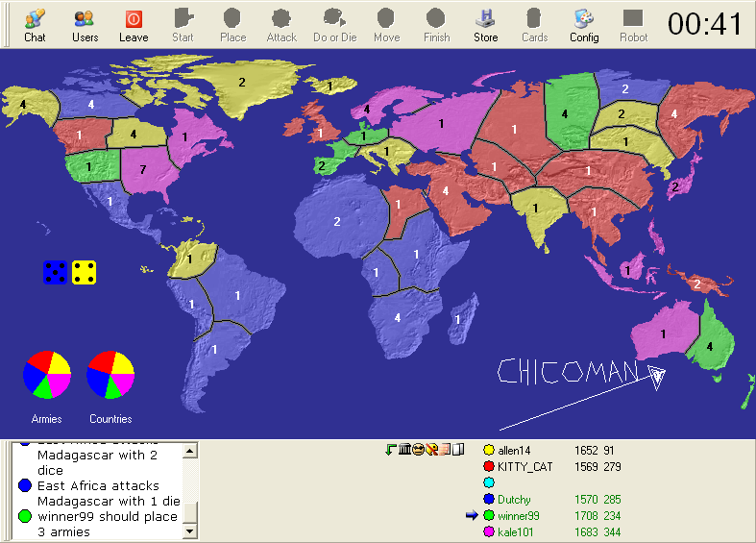Image resolution: width=756 pixels, height=543 pixels.
Task: Click the empty cyan player slot dot
Action: coord(489,482)
